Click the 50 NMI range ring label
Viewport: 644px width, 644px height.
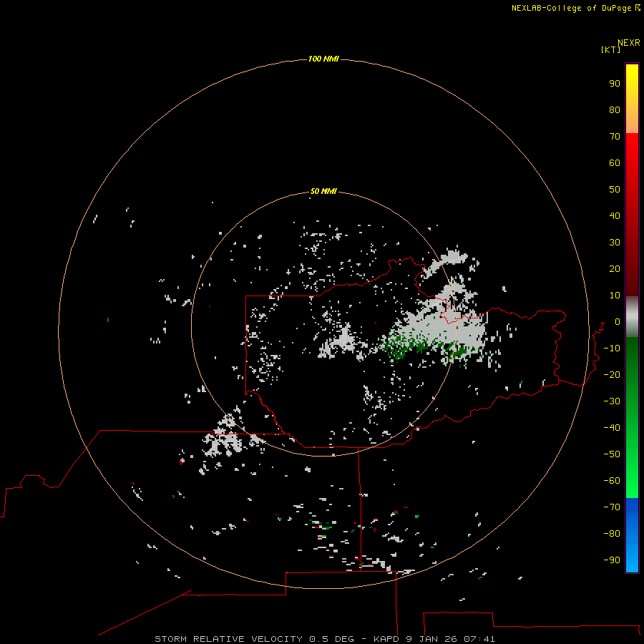pos(323,191)
